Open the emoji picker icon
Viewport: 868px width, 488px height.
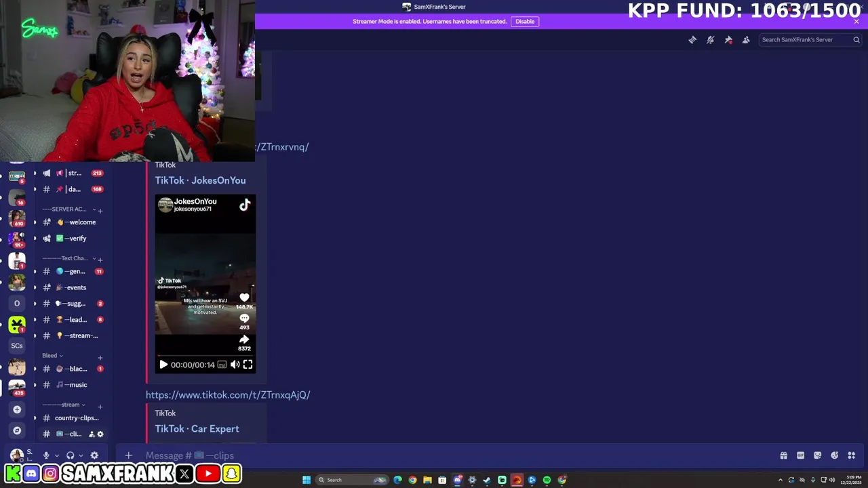[834, 455]
